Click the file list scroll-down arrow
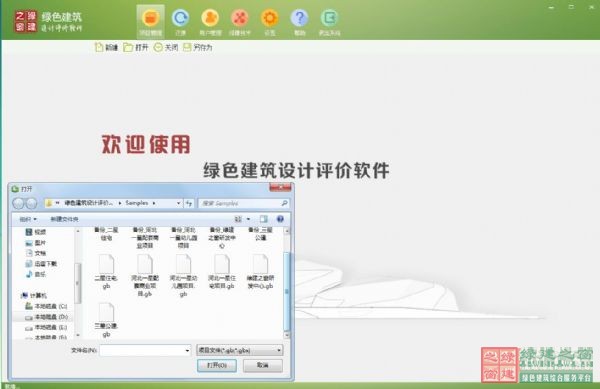Image resolution: width=600 pixels, height=389 pixels. point(287,335)
